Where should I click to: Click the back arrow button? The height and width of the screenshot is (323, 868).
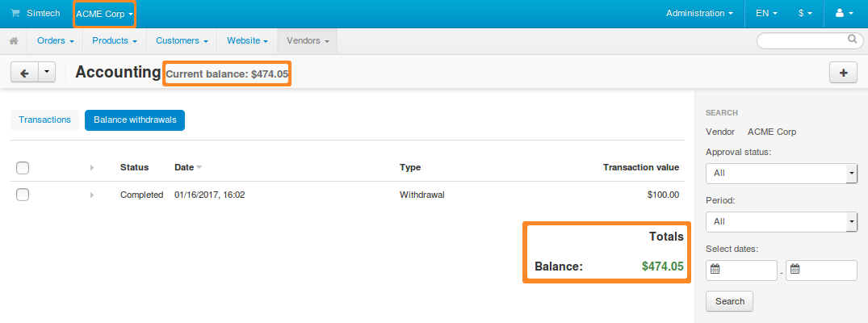24,73
